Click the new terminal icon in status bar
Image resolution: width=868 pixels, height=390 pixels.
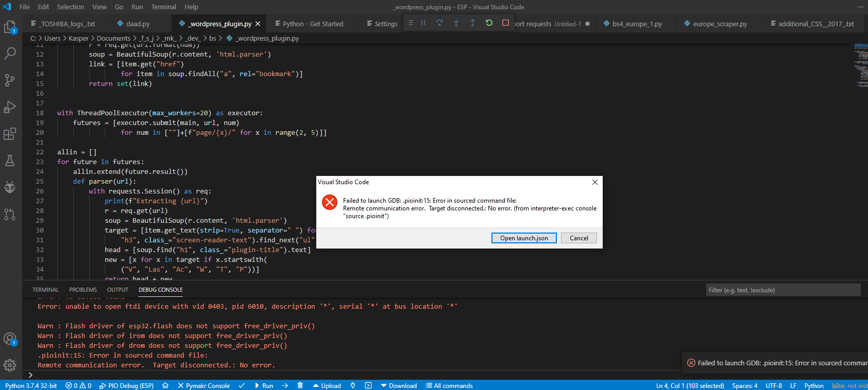pos(368,385)
